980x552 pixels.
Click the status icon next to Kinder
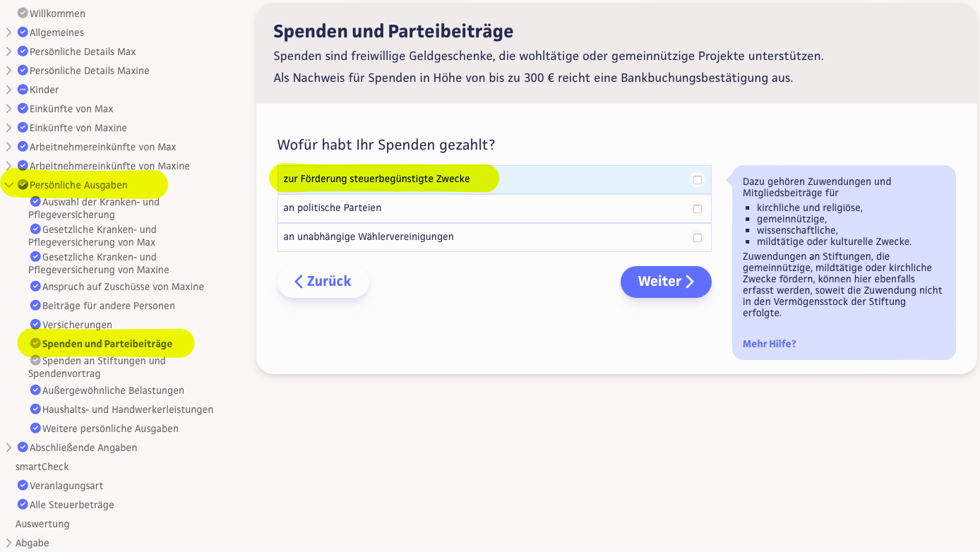click(x=23, y=90)
